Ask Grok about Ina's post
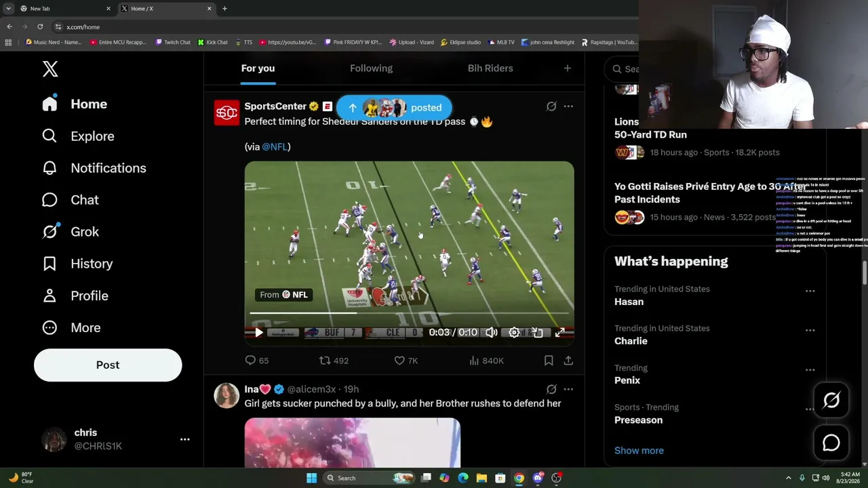This screenshot has width=868, height=488. coord(551,389)
